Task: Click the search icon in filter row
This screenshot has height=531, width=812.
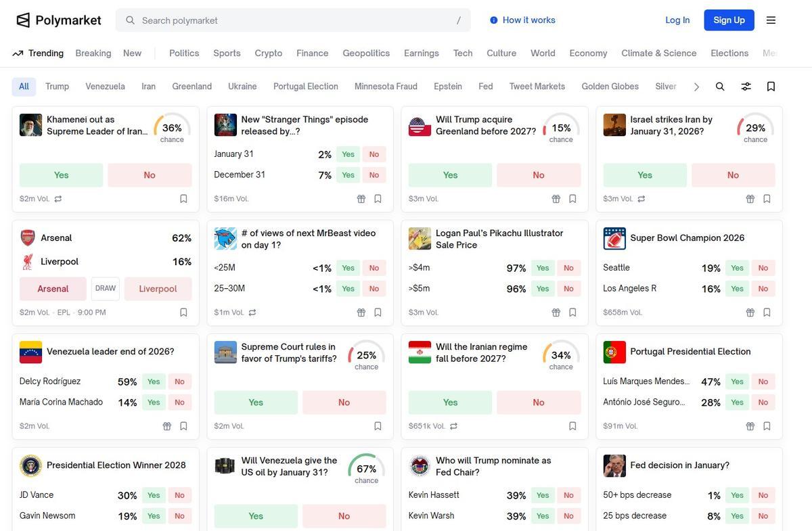Action: (x=720, y=87)
